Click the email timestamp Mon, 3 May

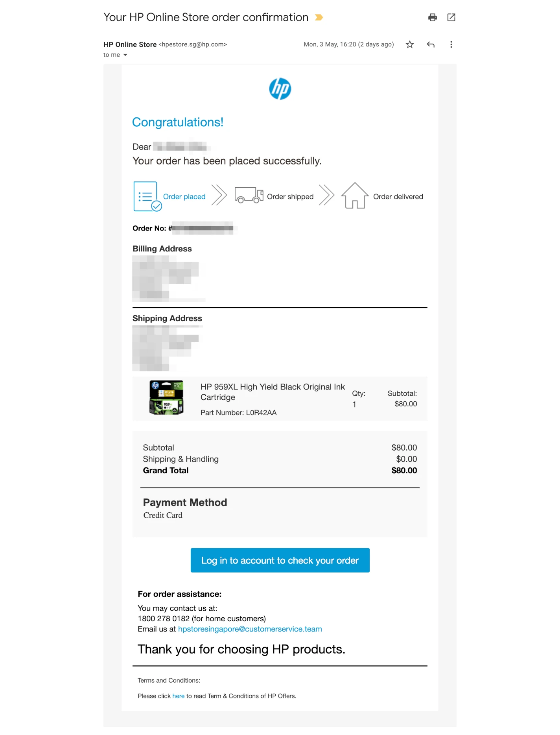[349, 44]
